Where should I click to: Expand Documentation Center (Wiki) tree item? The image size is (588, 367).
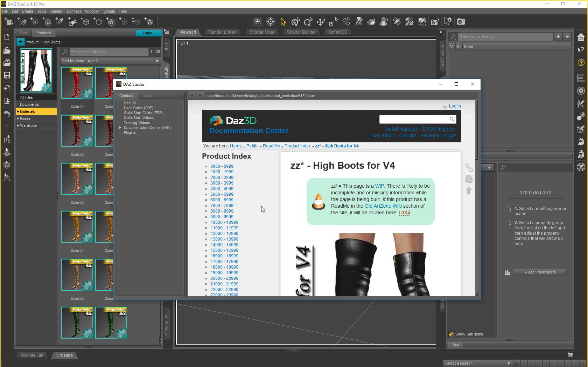(120, 127)
